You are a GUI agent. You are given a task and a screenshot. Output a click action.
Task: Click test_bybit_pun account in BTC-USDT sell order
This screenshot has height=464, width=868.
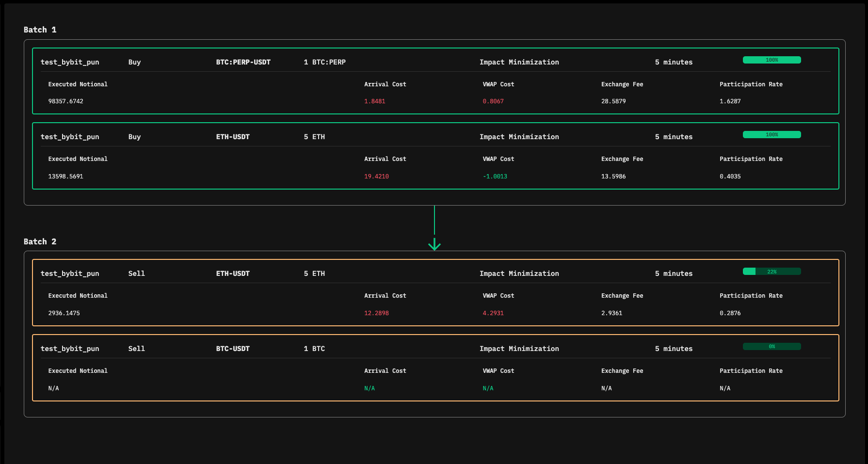pyautogui.click(x=70, y=349)
